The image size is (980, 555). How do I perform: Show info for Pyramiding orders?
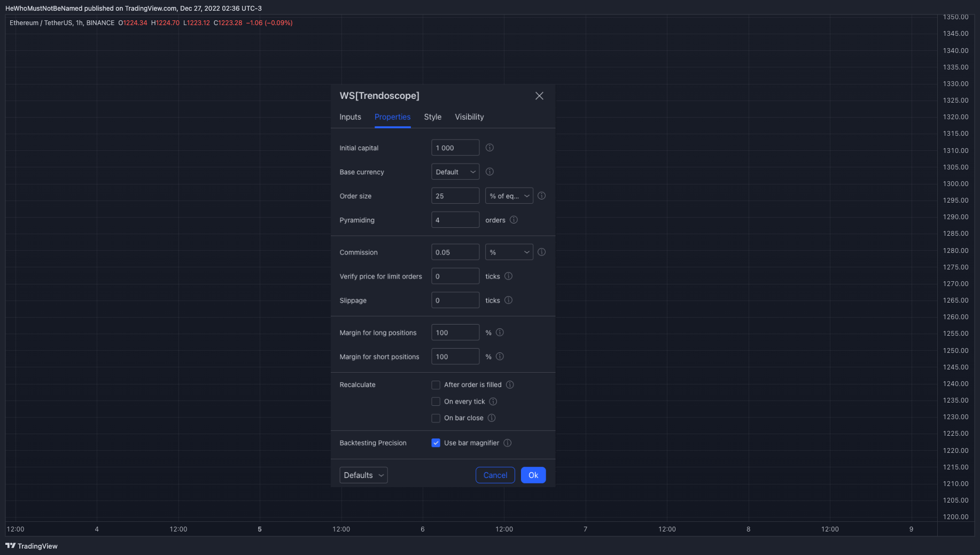click(514, 220)
